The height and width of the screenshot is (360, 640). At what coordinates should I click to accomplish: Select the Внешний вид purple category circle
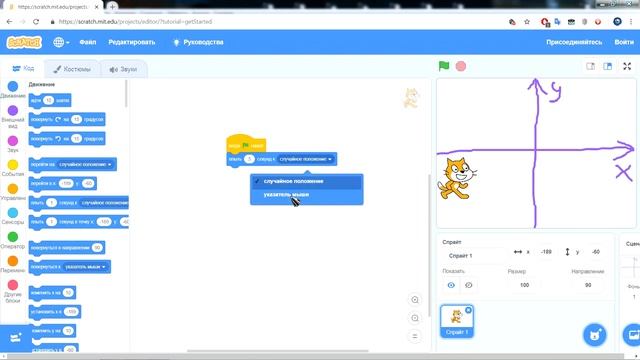pyautogui.click(x=13, y=111)
